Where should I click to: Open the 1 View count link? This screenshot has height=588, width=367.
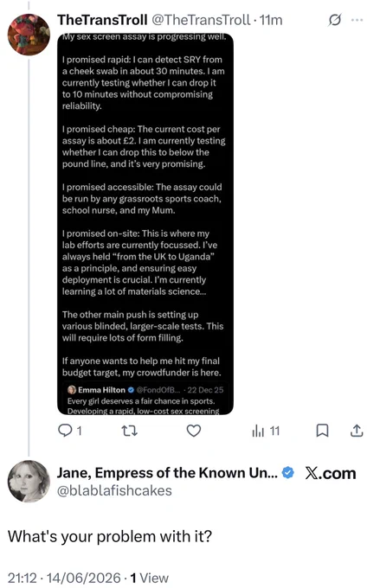pyautogui.click(x=150, y=578)
